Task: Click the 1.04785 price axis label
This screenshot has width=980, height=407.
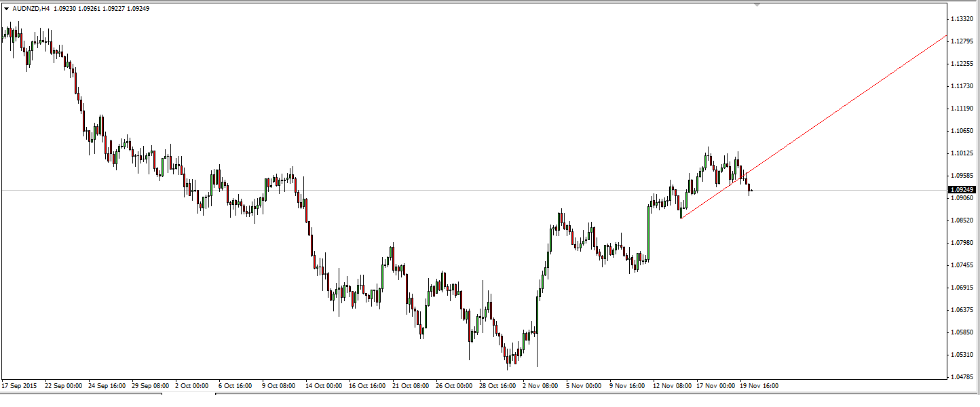Action: pos(962,377)
